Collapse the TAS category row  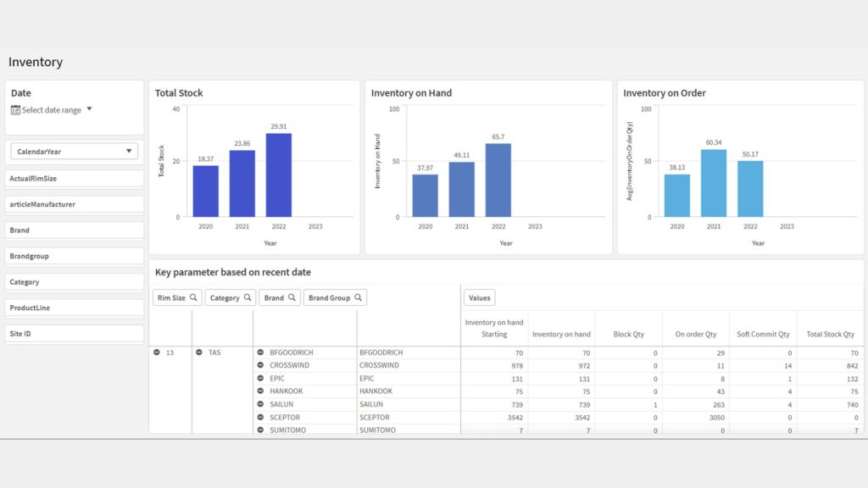pyautogui.click(x=198, y=352)
